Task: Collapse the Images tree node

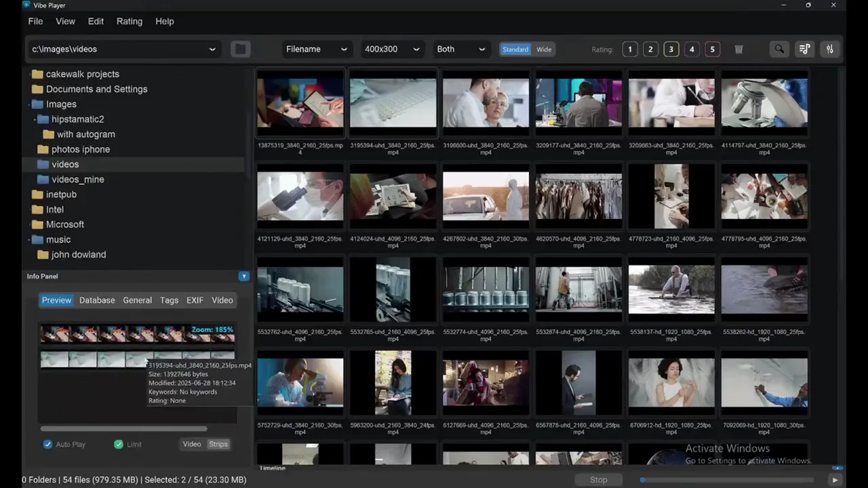Action: point(30,104)
